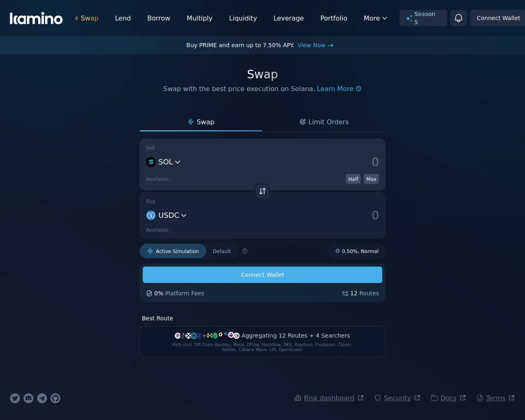
Task: Click the Best Route aggregator panel
Action: pos(262,342)
